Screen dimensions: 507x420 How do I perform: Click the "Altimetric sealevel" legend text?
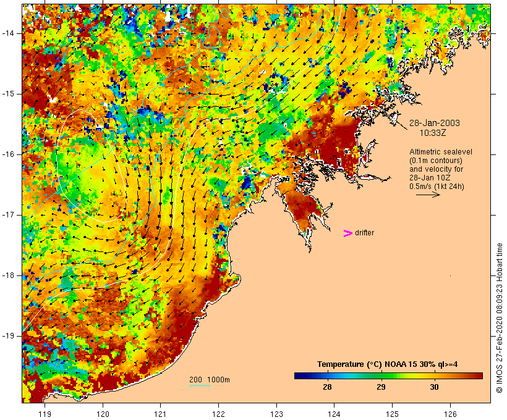pyautogui.click(x=441, y=152)
